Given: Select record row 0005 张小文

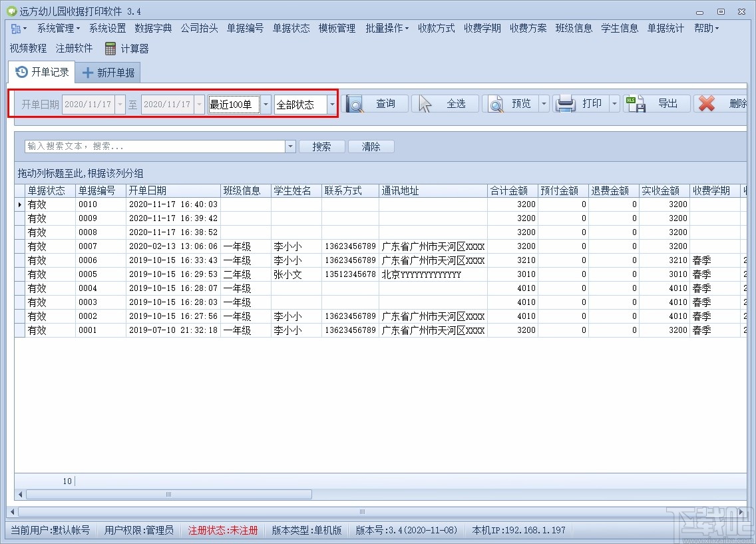Looking at the screenshot, I should coord(381,274).
